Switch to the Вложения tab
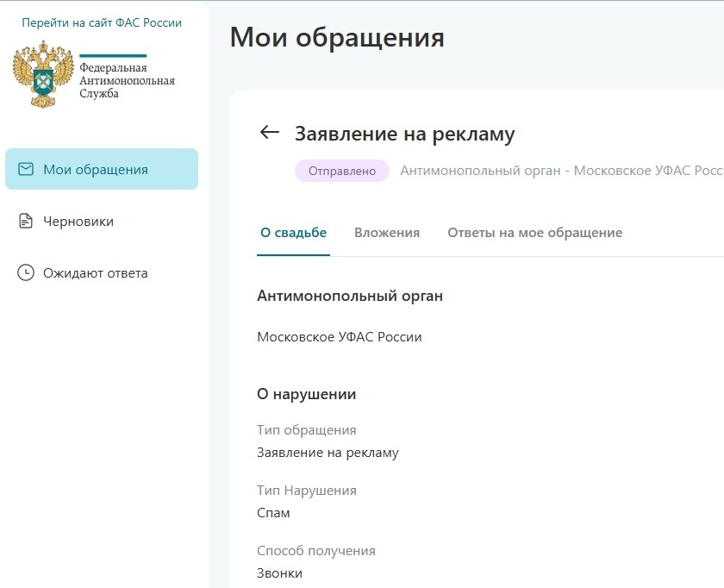 click(x=387, y=232)
